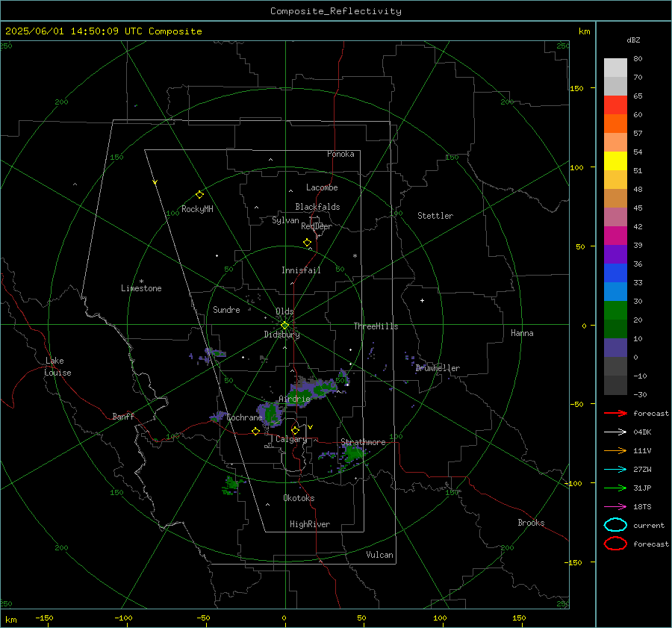672x628 pixels.
Task: Click the Cochrane label
Action: pos(244,417)
